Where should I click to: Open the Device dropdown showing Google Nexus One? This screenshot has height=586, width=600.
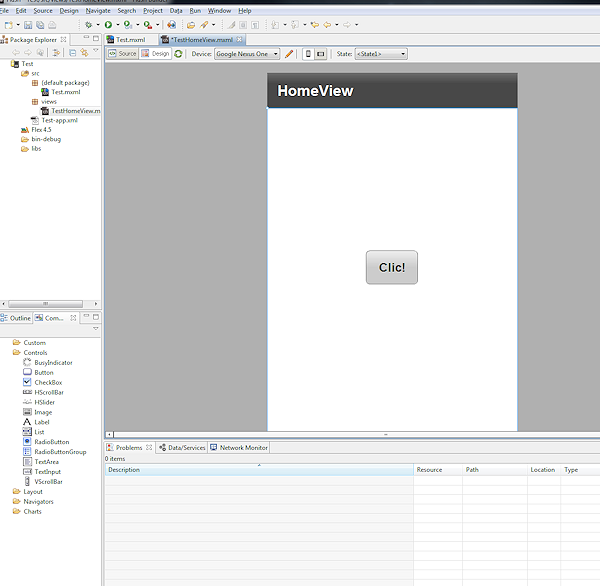point(247,54)
